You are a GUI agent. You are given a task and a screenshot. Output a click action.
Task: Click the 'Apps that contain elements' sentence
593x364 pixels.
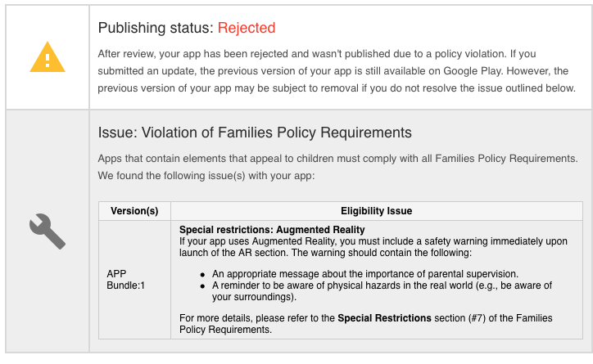point(337,158)
